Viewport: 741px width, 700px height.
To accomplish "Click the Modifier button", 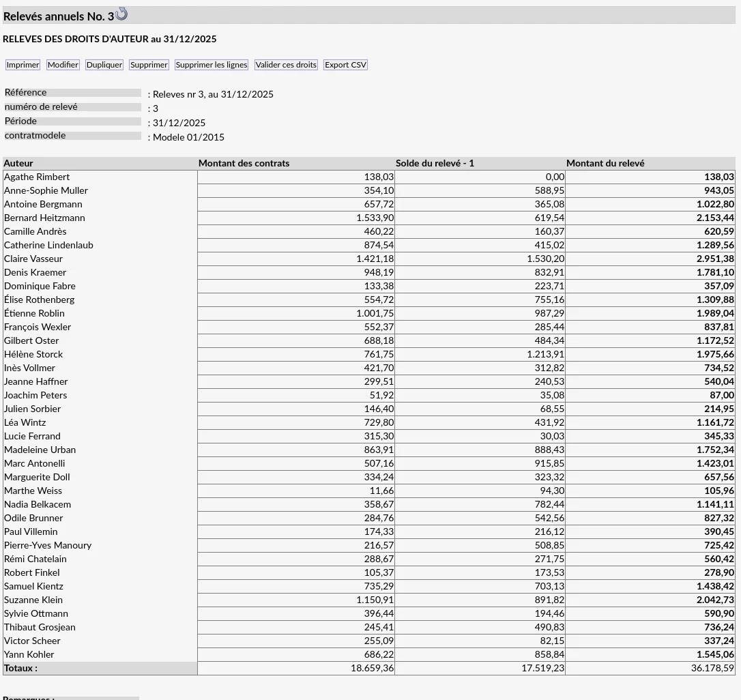I will pos(63,65).
